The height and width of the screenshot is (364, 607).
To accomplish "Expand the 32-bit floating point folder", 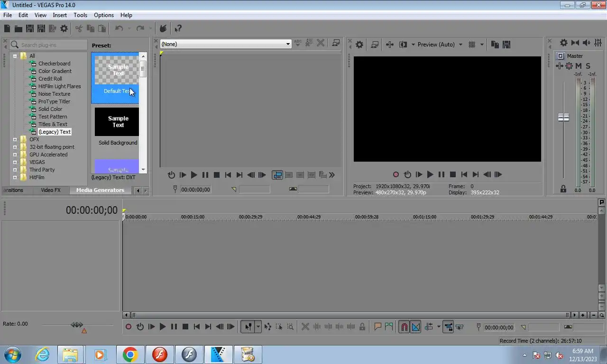I will pyautogui.click(x=15, y=147).
